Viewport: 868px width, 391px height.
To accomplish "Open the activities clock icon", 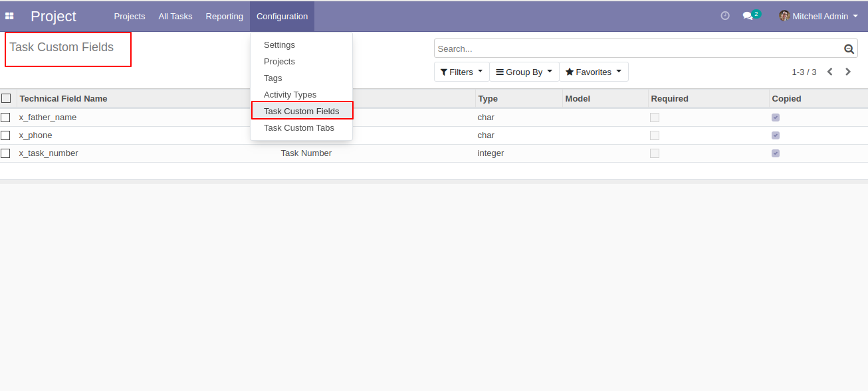I will tap(725, 16).
